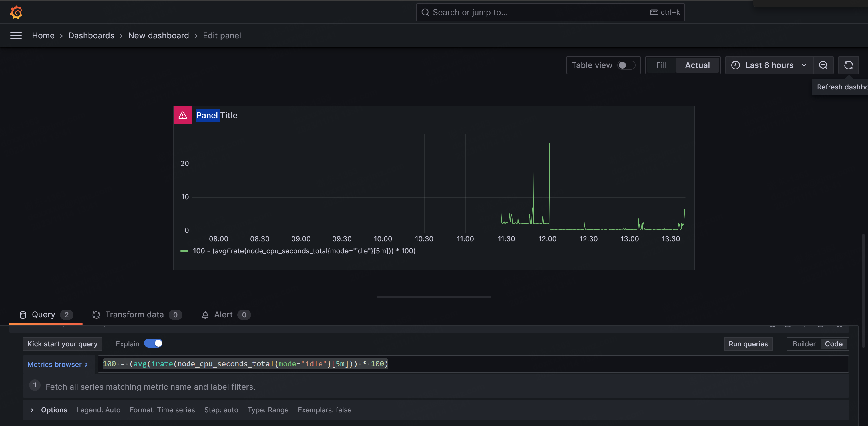Click the Transform data tab icon
This screenshot has height=426, width=868.
click(x=96, y=315)
